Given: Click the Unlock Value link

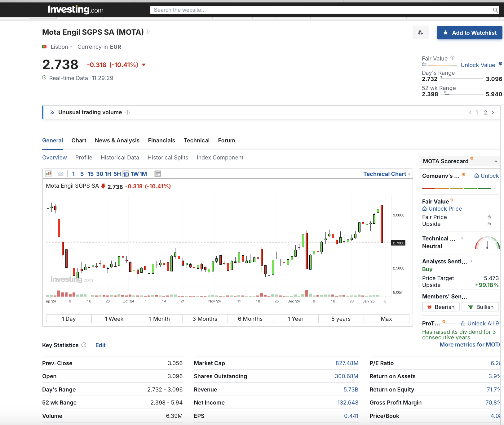Looking at the screenshot, I should coord(478,65).
